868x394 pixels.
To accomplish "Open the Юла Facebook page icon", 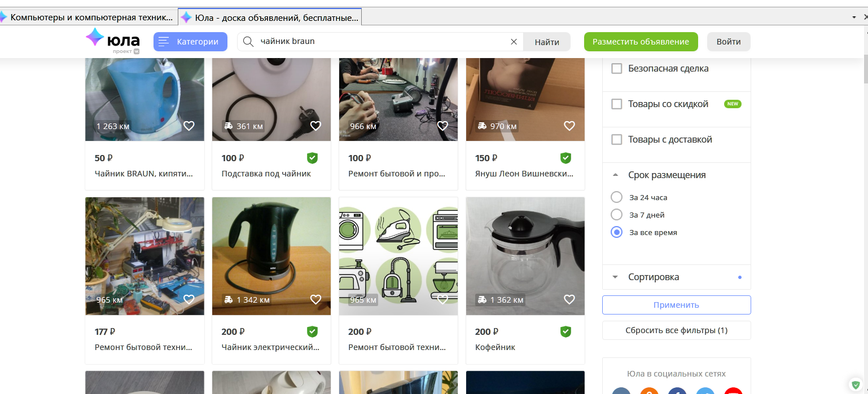I will click(677, 391).
